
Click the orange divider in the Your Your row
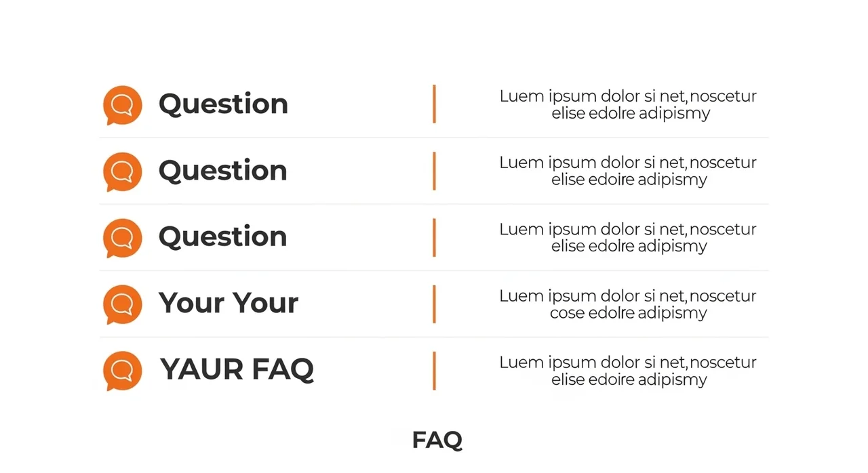tap(434, 304)
